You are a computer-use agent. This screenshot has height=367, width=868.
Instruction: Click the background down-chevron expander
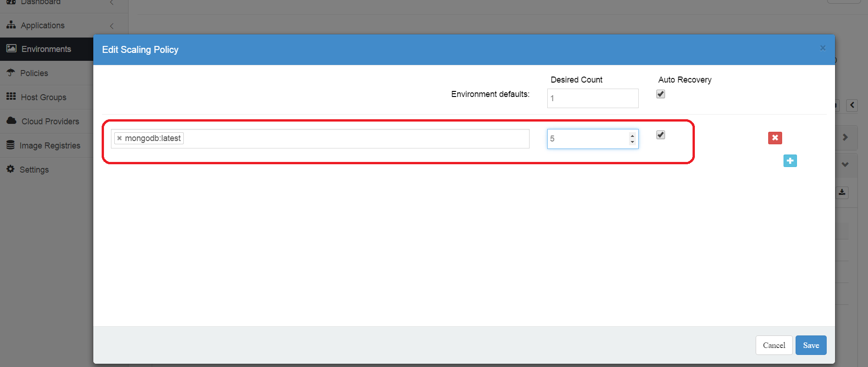point(845,164)
